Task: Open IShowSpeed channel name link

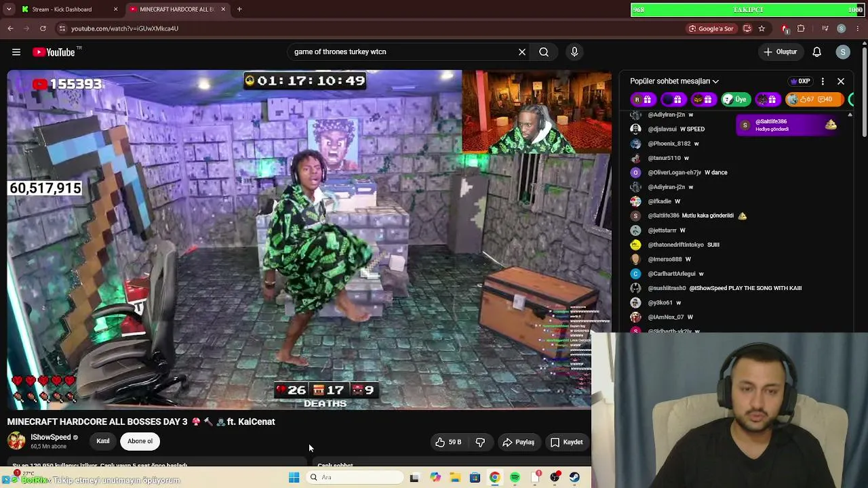Action: tap(51, 437)
